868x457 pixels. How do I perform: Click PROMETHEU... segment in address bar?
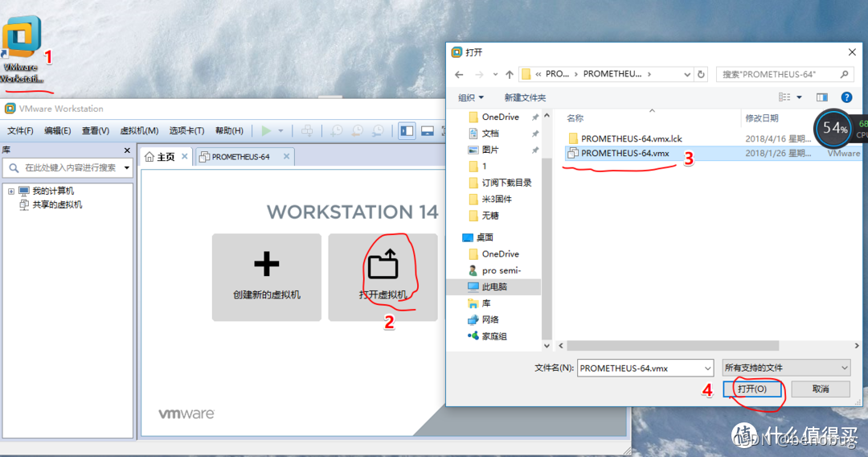[612, 74]
